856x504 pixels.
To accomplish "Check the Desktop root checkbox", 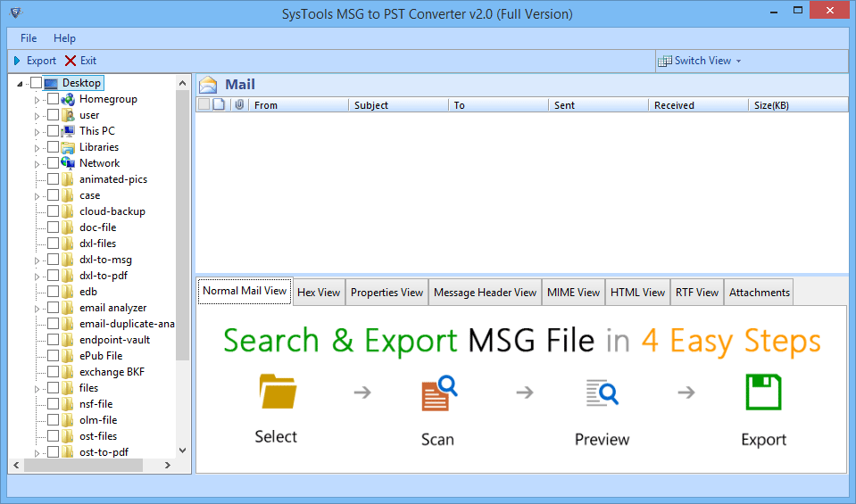I will 36,83.
